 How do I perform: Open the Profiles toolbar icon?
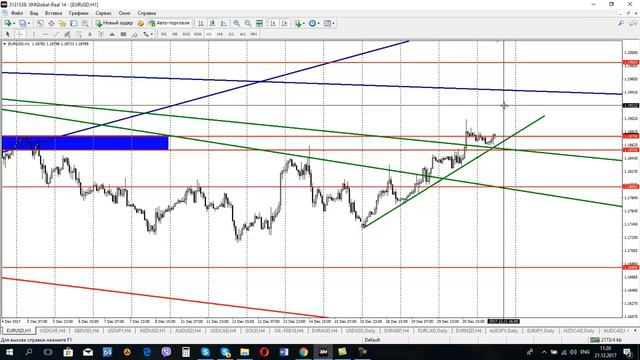pyautogui.click(x=22, y=23)
